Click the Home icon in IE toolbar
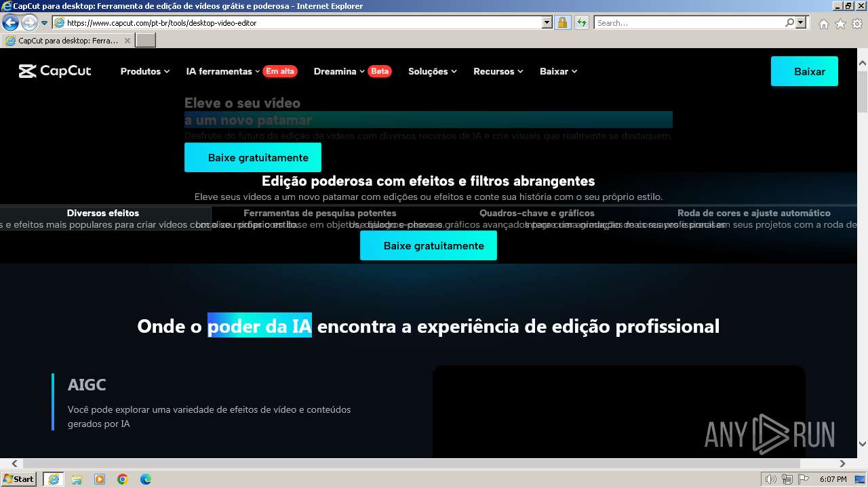The height and width of the screenshot is (488, 868). 823,23
